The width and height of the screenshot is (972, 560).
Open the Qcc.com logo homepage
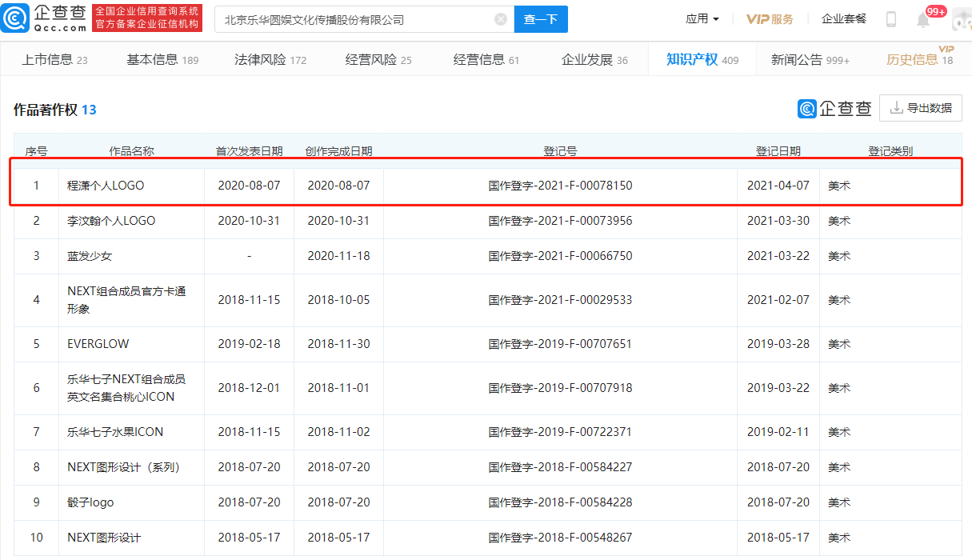click(44, 18)
